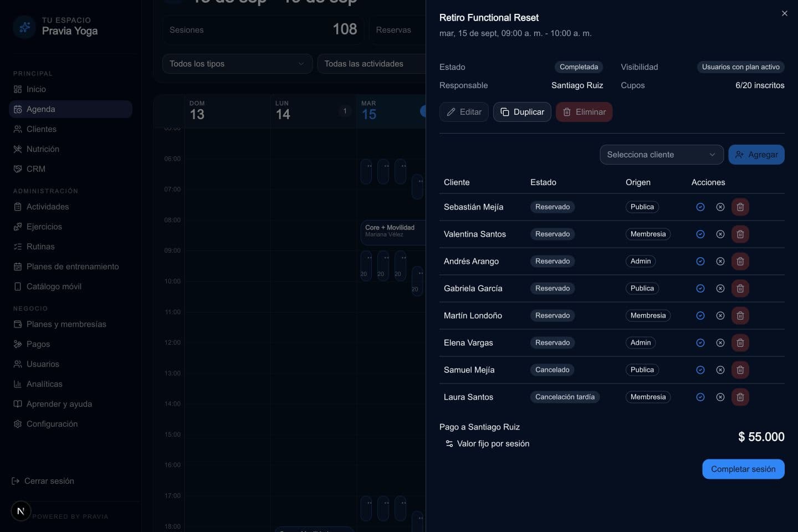This screenshot has height=532, width=798.
Task: Toggle attendance check for Martín Londoño
Action: click(x=700, y=315)
